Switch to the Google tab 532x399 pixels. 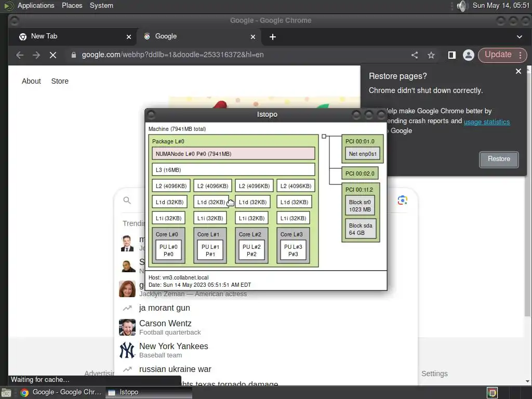pos(199,37)
